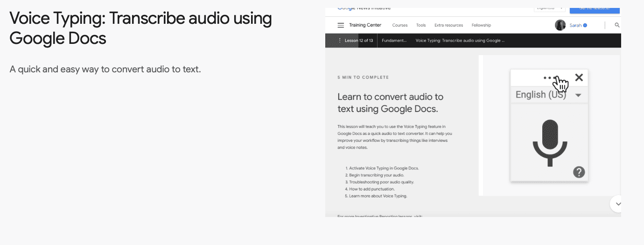This screenshot has height=245, width=644.
Task: Click the Lesson 12 of 13 indicator
Action: point(358,41)
